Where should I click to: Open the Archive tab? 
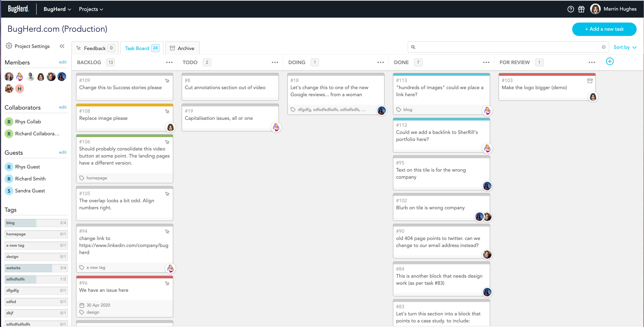click(182, 48)
